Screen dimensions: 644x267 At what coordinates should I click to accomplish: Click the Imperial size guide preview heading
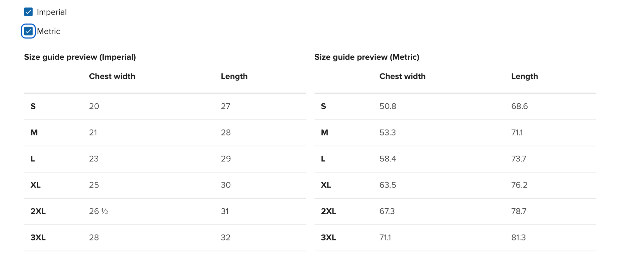(x=80, y=57)
